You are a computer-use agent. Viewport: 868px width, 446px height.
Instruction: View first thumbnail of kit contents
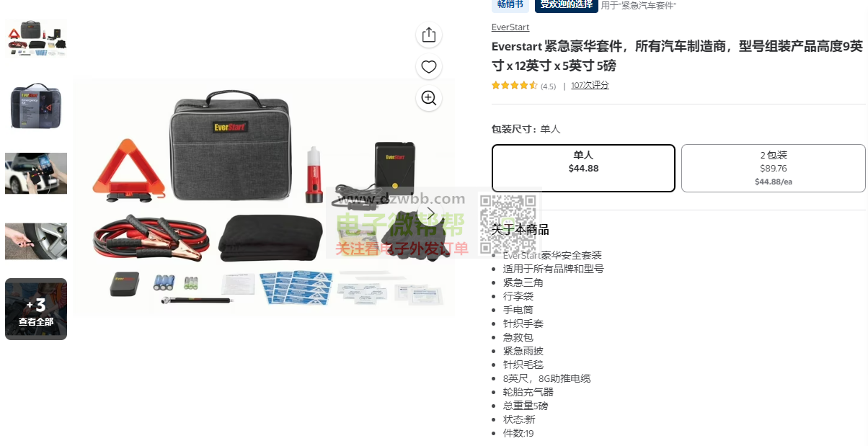pyautogui.click(x=36, y=37)
